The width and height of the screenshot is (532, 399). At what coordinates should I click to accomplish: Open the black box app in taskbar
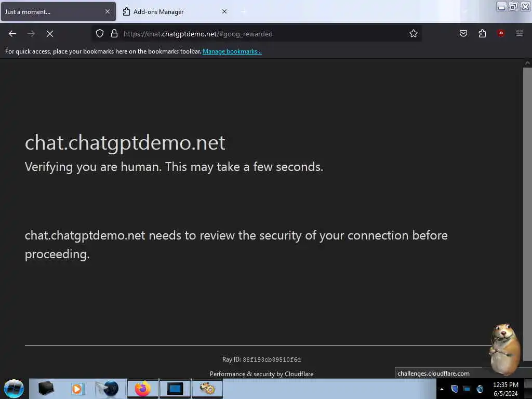click(x=46, y=389)
